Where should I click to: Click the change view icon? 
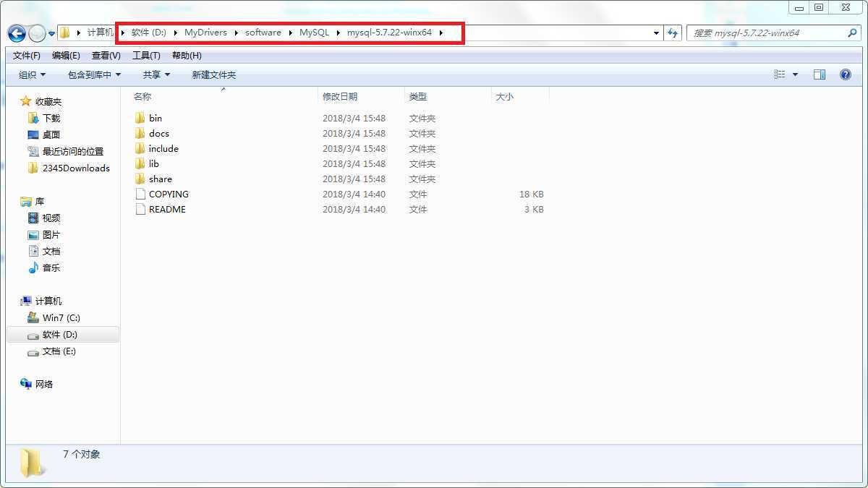click(x=780, y=74)
